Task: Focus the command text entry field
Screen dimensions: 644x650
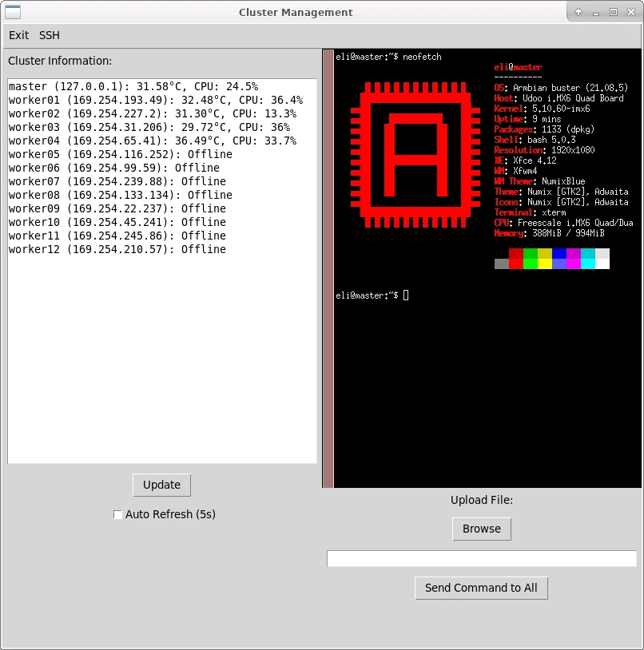Action: click(x=481, y=558)
